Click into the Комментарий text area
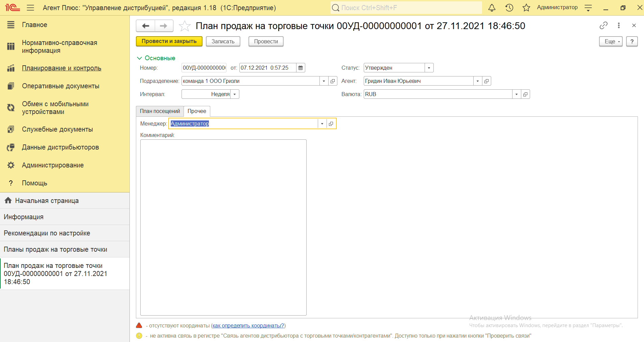Image resolution: width=644 pixels, height=342 pixels. [x=223, y=227]
